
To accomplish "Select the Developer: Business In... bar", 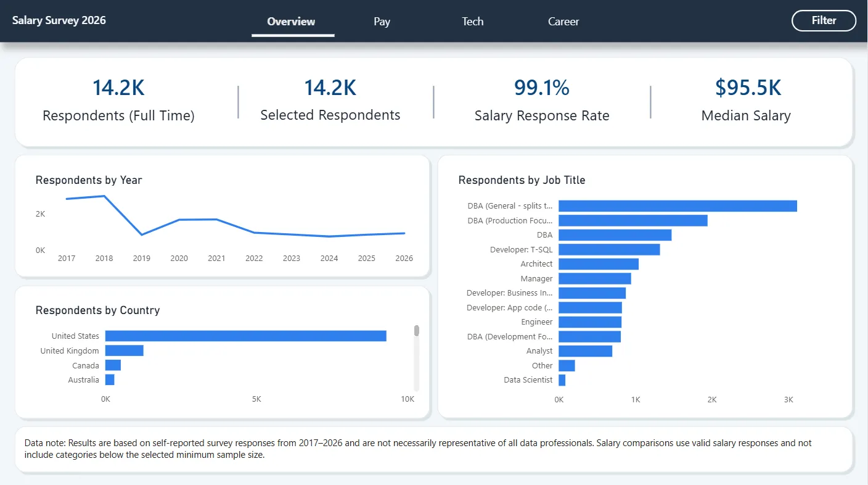I will point(592,293).
